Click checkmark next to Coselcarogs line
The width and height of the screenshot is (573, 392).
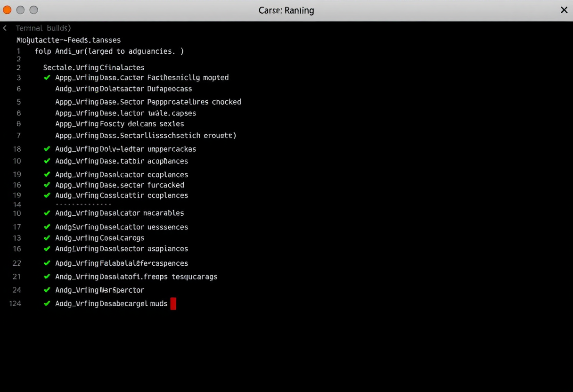[x=47, y=238]
